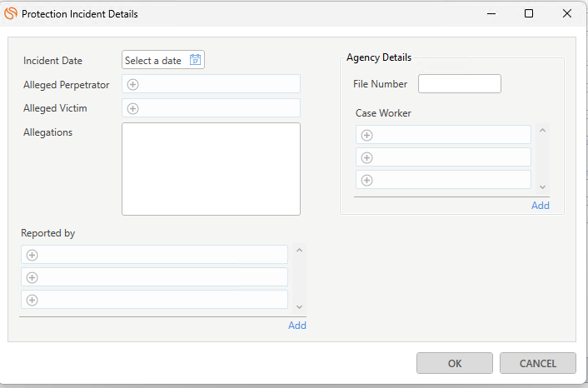The width and height of the screenshot is (588, 388).
Task: Click Add link under Reported by list
Action: click(x=297, y=326)
